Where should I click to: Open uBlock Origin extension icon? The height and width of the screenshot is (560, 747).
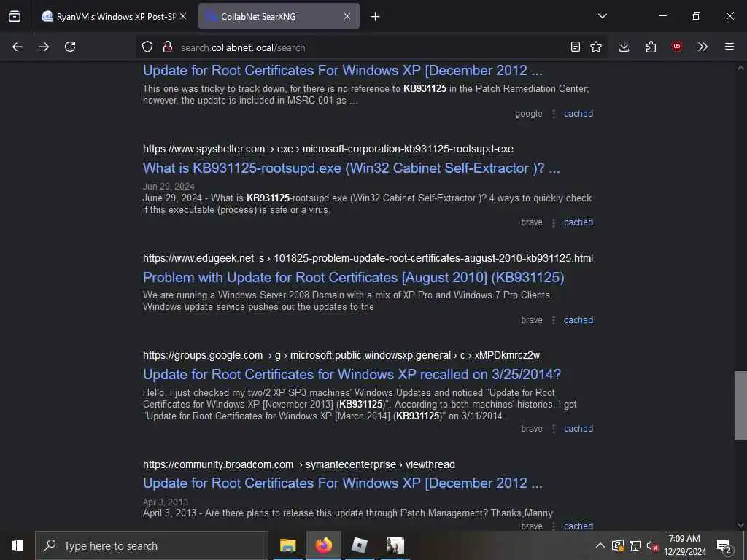coord(677,47)
